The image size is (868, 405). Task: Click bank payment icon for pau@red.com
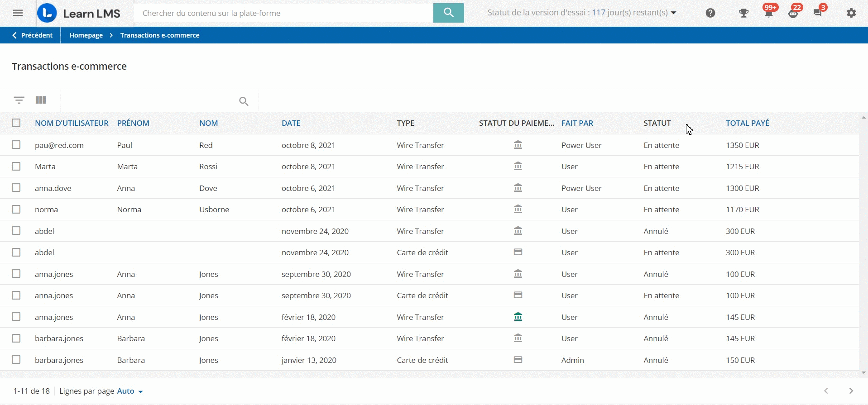pos(518,145)
